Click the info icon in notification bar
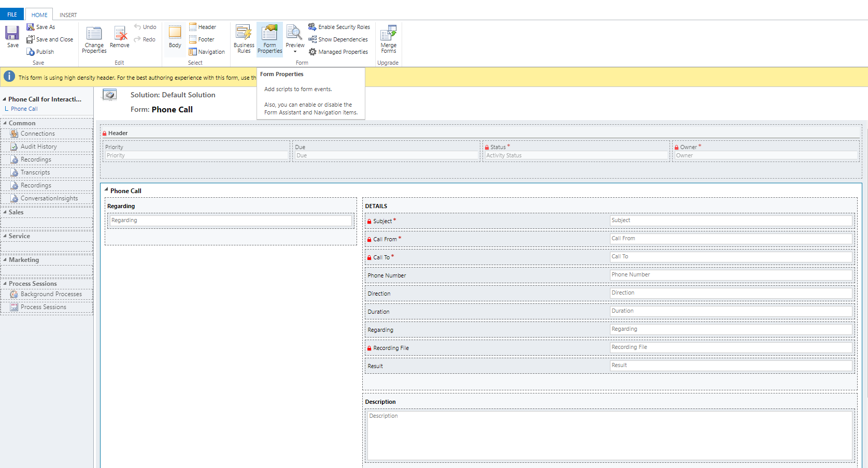This screenshot has height=468, width=868. pos(9,76)
